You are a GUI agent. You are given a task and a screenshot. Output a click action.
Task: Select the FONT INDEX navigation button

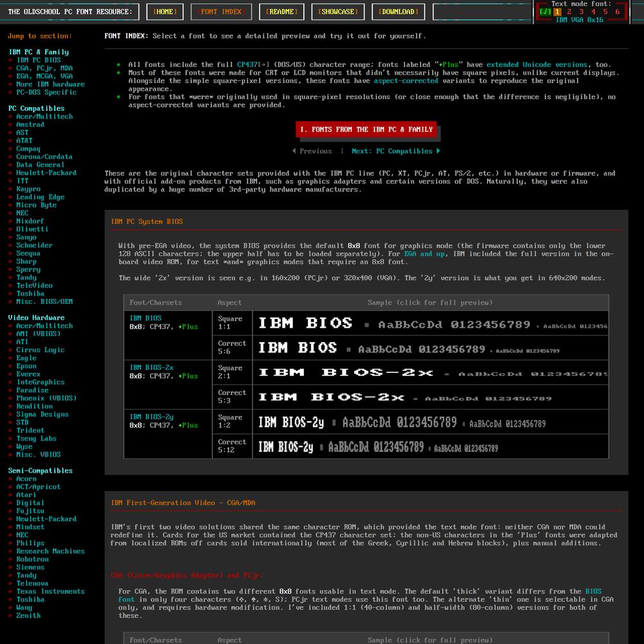pos(221,12)
